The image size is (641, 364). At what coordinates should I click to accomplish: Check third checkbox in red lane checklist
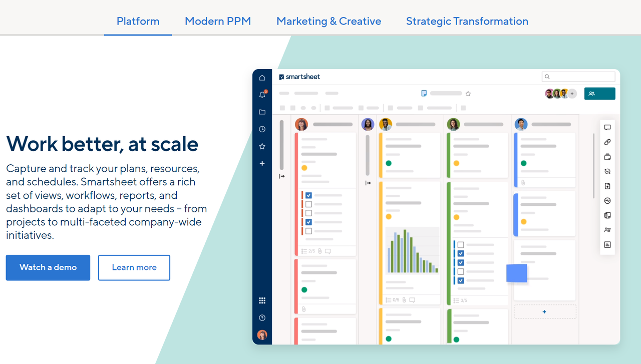(x=308, y=213)
